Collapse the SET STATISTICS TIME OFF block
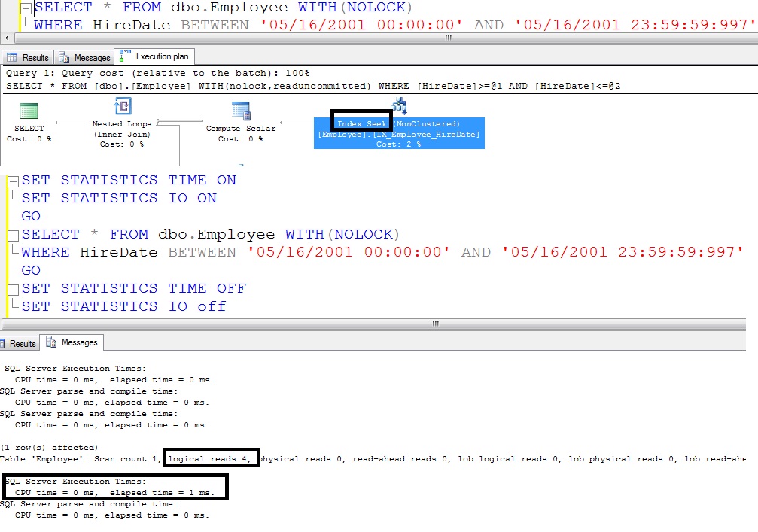 (12, 289)
